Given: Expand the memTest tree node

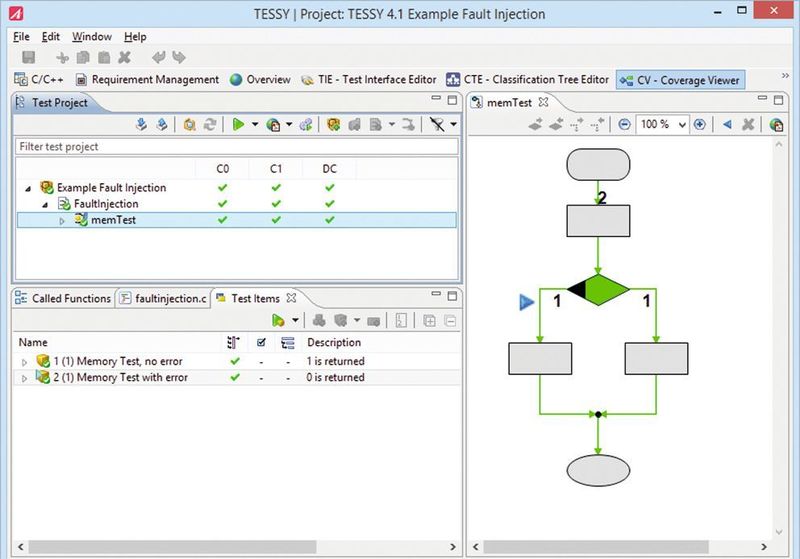Looking at the screenshot, I should tap(62, 221).
